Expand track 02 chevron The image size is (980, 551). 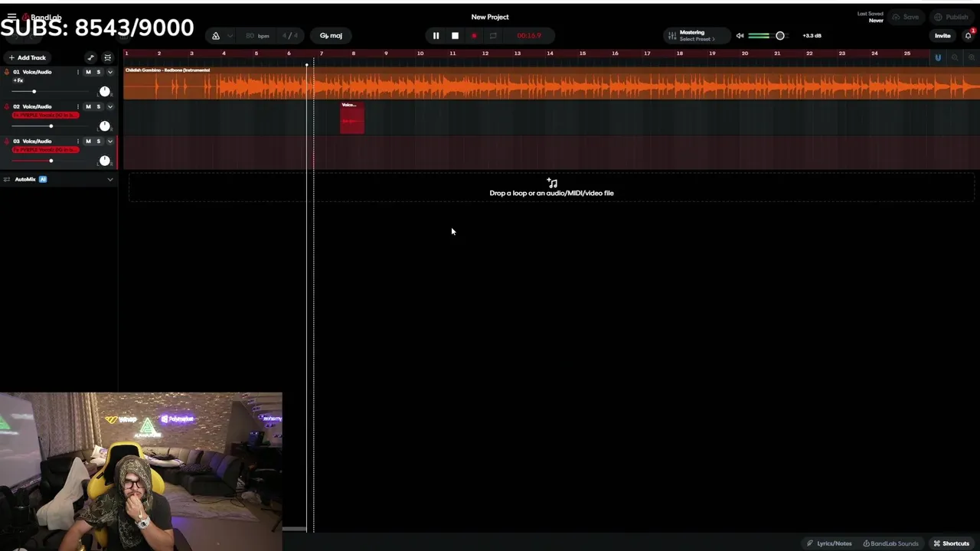(109, 106)
